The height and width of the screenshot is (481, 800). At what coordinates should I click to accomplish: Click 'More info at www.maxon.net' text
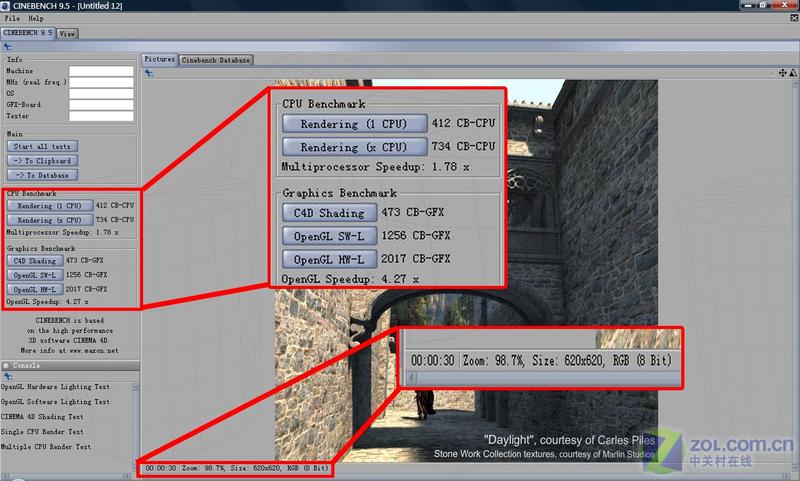[x=69, y=350]
